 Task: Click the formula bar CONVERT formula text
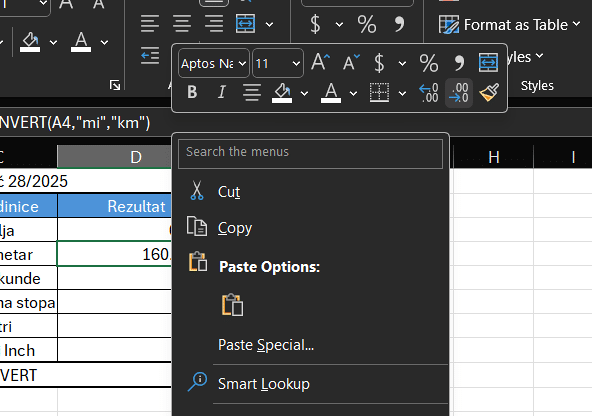click(x=75, y=123)
